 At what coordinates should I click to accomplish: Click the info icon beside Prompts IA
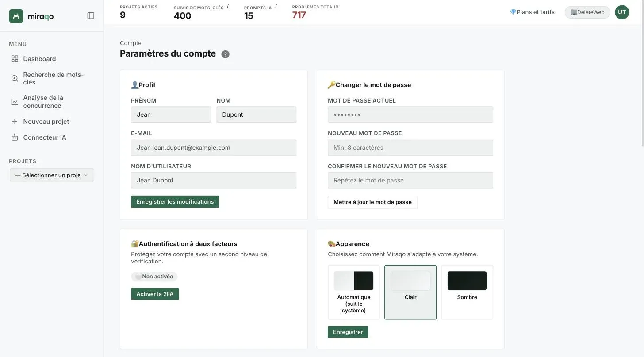[276, 7]
